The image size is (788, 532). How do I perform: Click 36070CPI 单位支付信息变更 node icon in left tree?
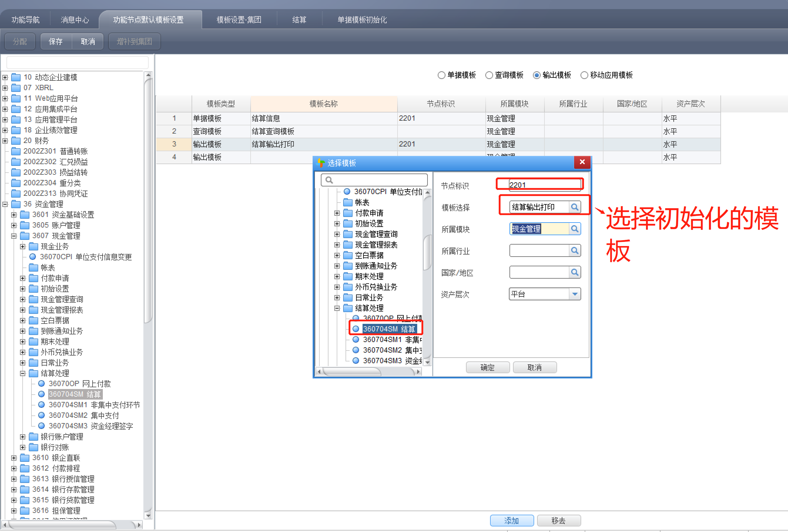tap(33, 257)
